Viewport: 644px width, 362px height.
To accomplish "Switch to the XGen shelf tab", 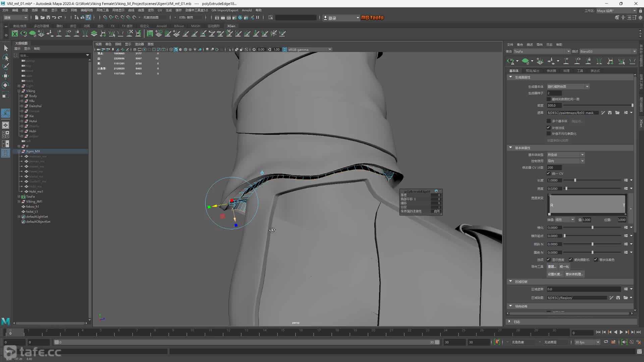I will tap(231, 26).
